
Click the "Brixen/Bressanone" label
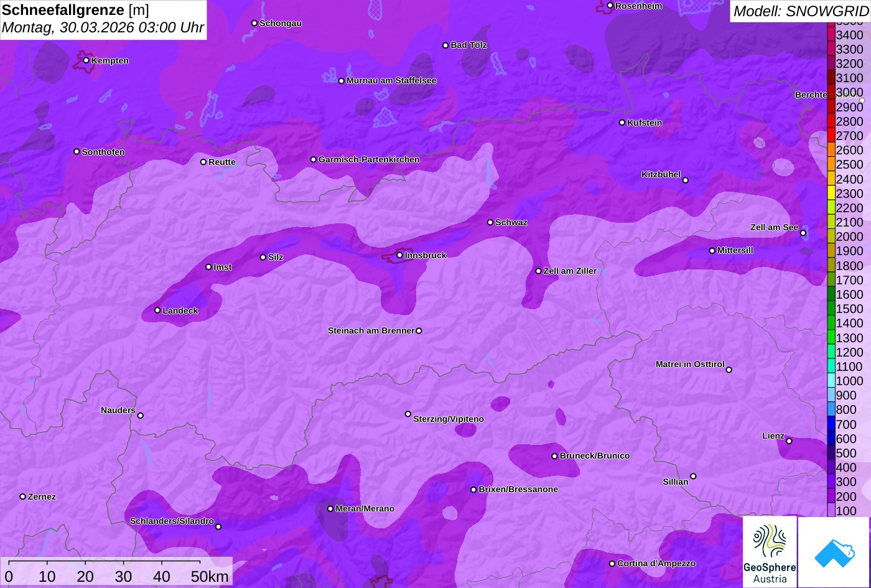(518, 489)
